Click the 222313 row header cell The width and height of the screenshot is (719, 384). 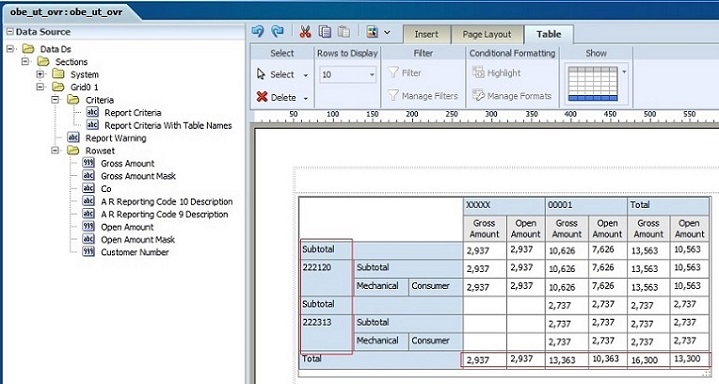(x=327, y=333)
